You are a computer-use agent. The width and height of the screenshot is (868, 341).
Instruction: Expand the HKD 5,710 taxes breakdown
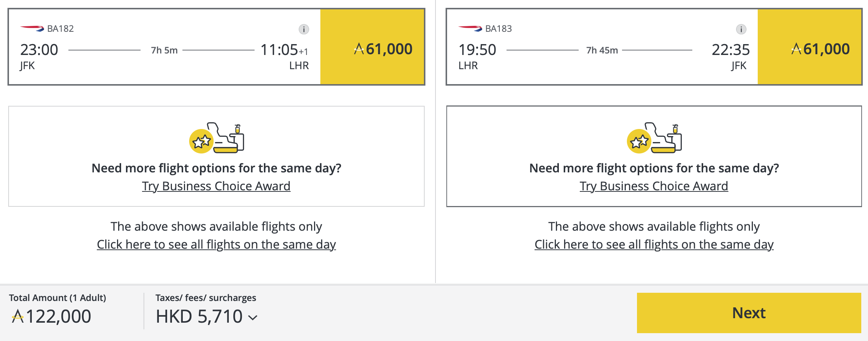pyautogui.click(x=253, y=317)
